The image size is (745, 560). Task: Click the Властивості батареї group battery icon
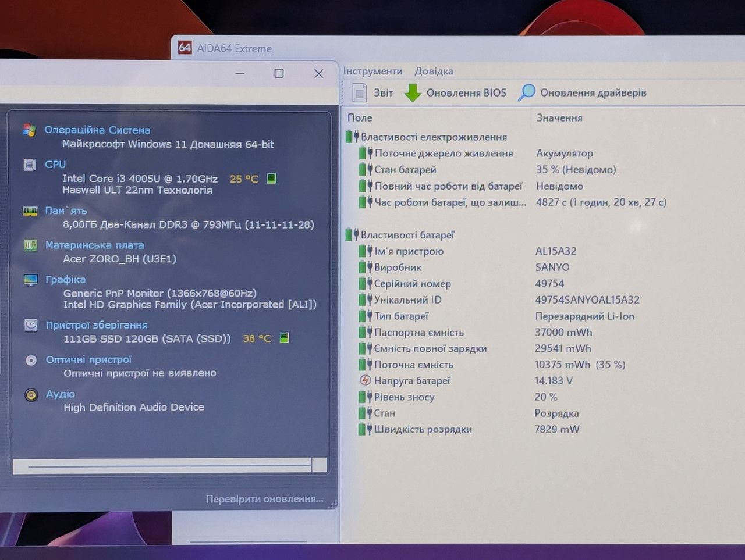[352, 234]
